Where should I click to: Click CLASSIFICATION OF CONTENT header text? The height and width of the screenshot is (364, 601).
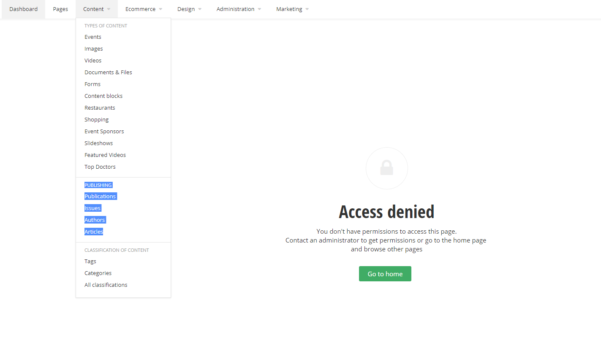pyautogui.click(x=117, y=250)
